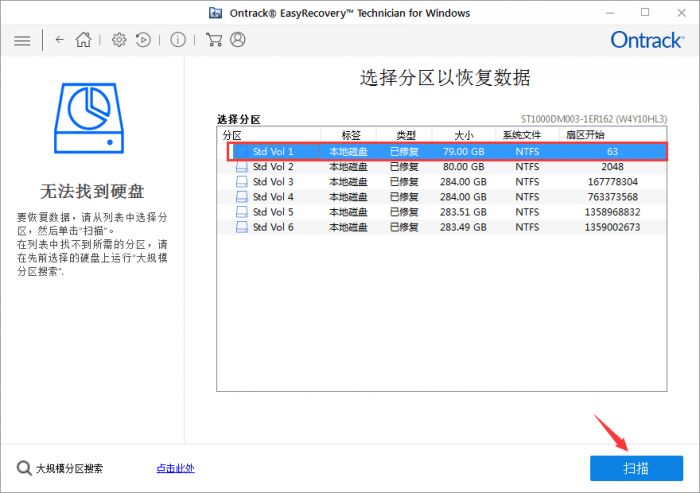Sort by the 分区 column header
This screenshot has height=493, width=700.
click(269, 135)
